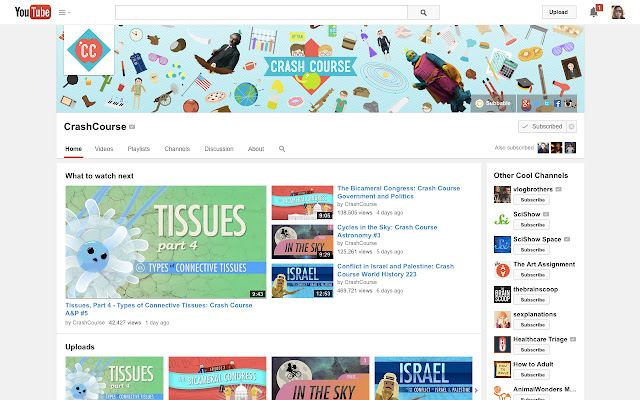This screenshot has width=640, height=400.
Task: Click the How to Adult avatar
Action: coord(502,369)
